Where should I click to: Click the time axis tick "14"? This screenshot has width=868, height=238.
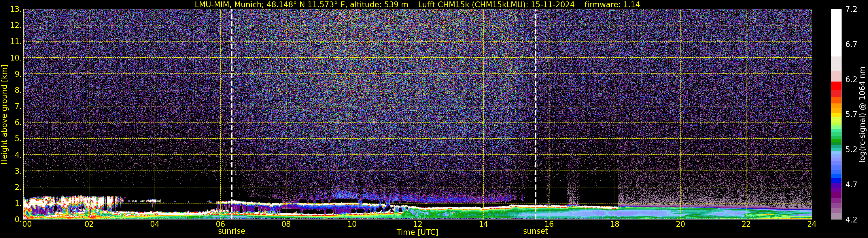(483, 224)
